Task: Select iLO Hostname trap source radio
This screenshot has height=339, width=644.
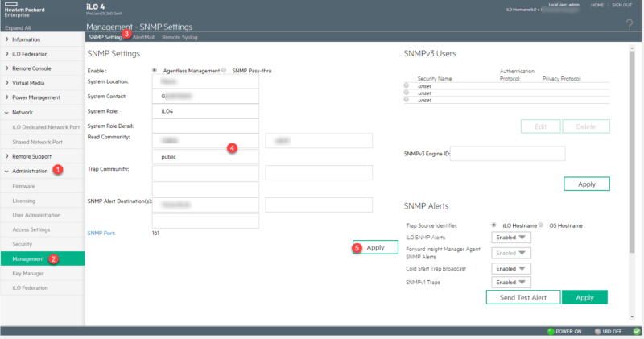Action: point(493,225)
